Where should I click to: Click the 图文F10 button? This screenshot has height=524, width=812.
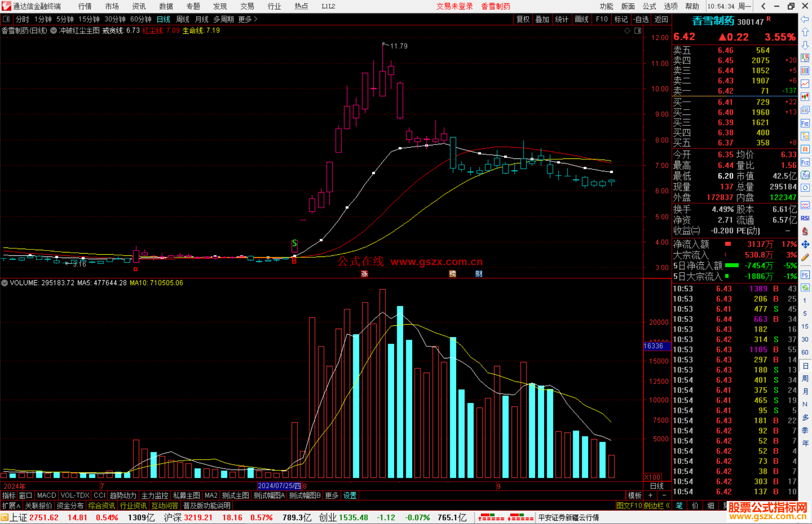coord(629,506)
